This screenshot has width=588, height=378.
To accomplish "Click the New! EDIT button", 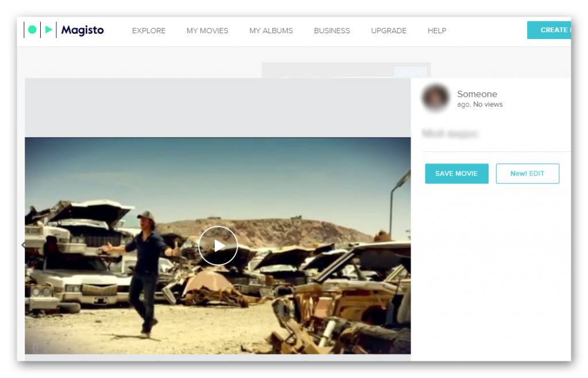I will [x=527, y=174].
